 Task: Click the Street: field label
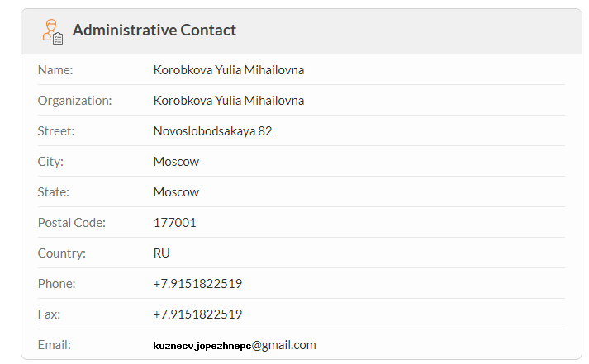(x=56, y=131)
